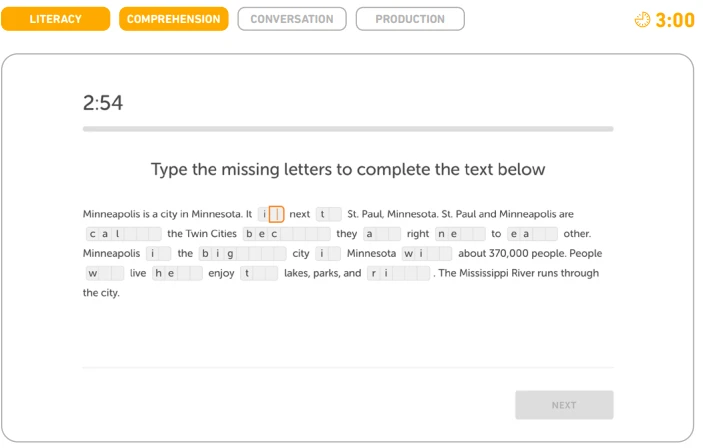The width and height of the screenshot is (703, 448).
Task: Select the Conversation tab
Action: [x=292, y=19]
